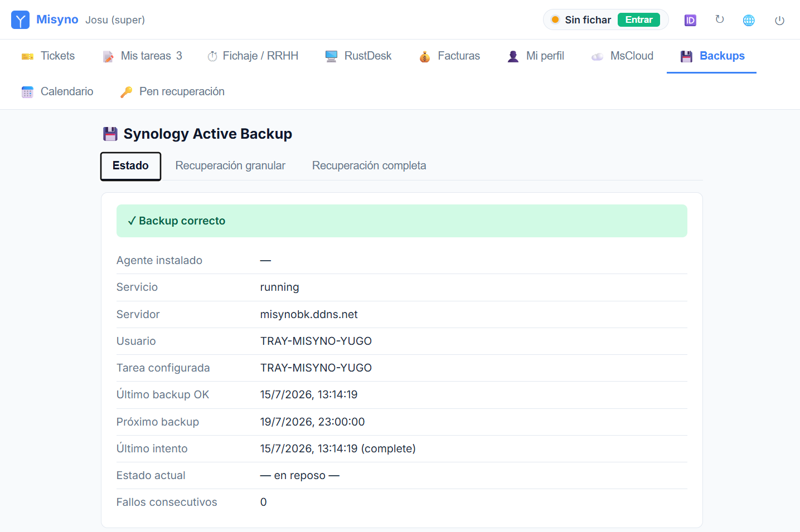
Task: Click the refresh arrow icon in header
Action: point(720,19)
